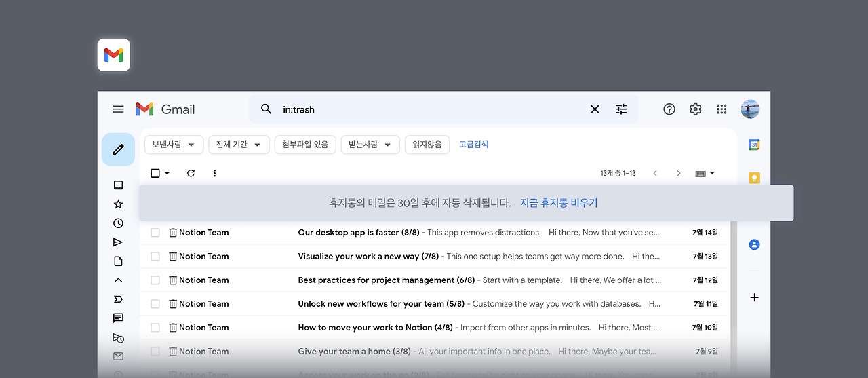Open email Give your team a home

[433, 352]
